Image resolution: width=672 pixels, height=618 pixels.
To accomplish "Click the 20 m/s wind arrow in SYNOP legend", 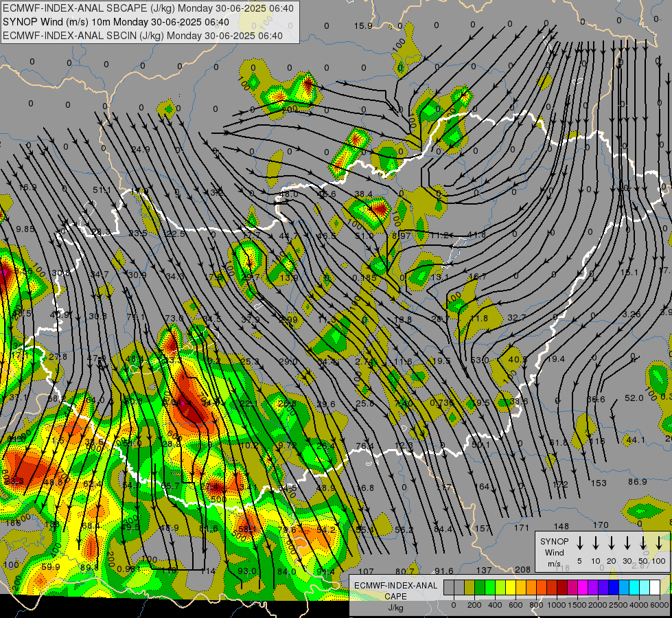I will tap(612, 542).
